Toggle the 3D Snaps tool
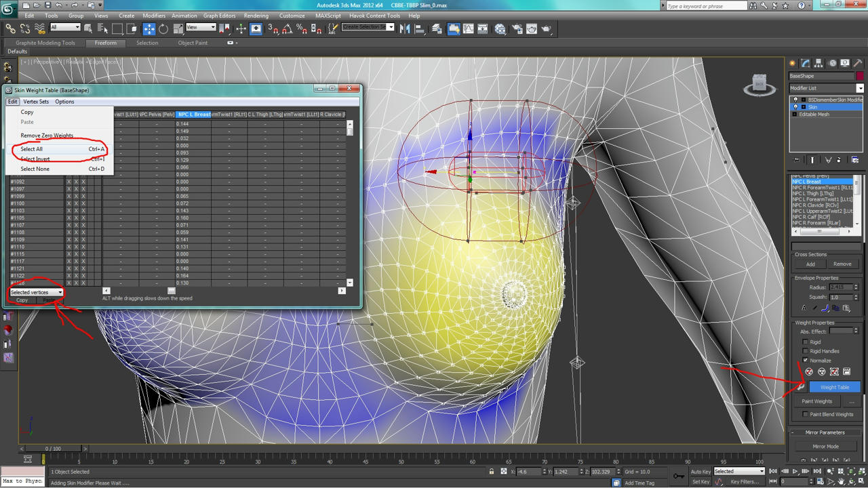The height and width of the screenshot is (488, 868). (273, 28)
